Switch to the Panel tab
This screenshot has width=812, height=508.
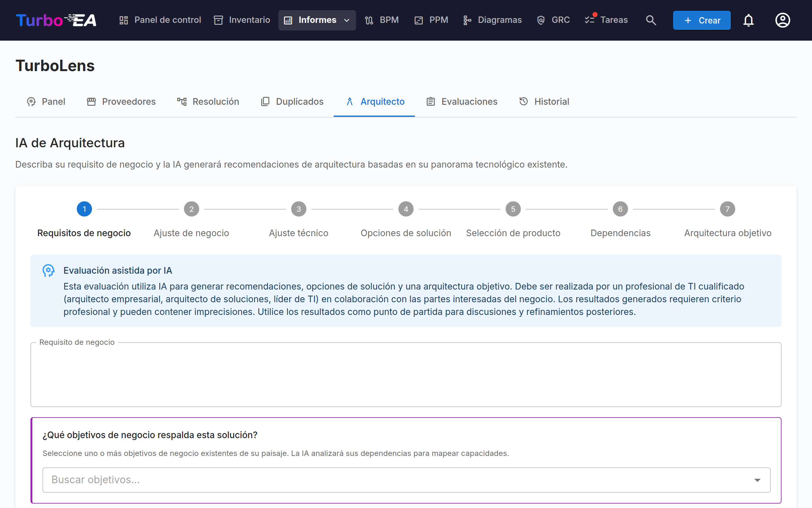46,102
